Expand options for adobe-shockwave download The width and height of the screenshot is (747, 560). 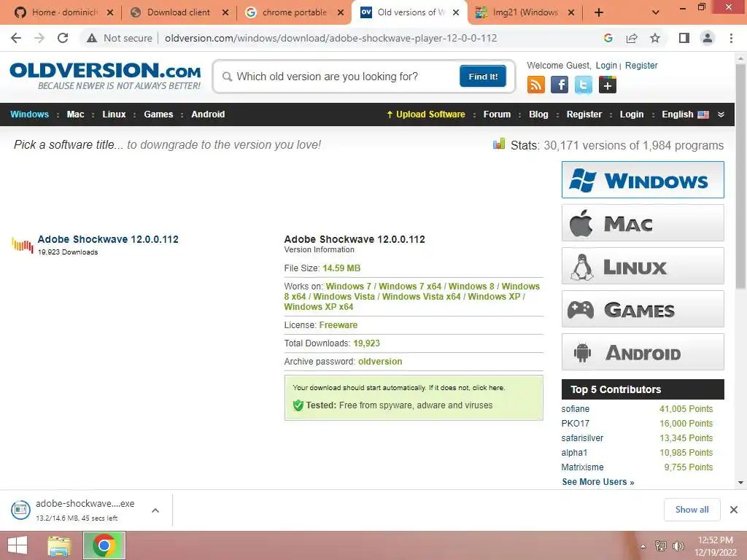pyautogui.click(x=155, y=510)
